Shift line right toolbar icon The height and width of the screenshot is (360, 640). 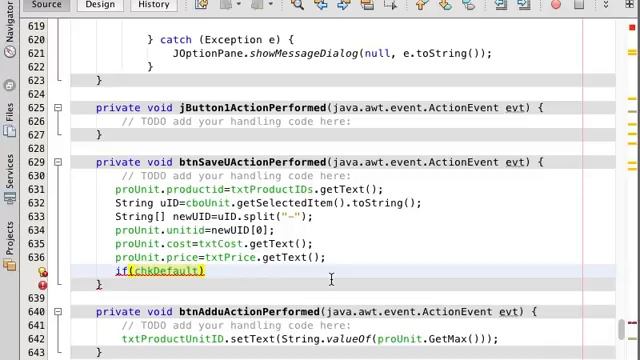(x=524, y=4)
